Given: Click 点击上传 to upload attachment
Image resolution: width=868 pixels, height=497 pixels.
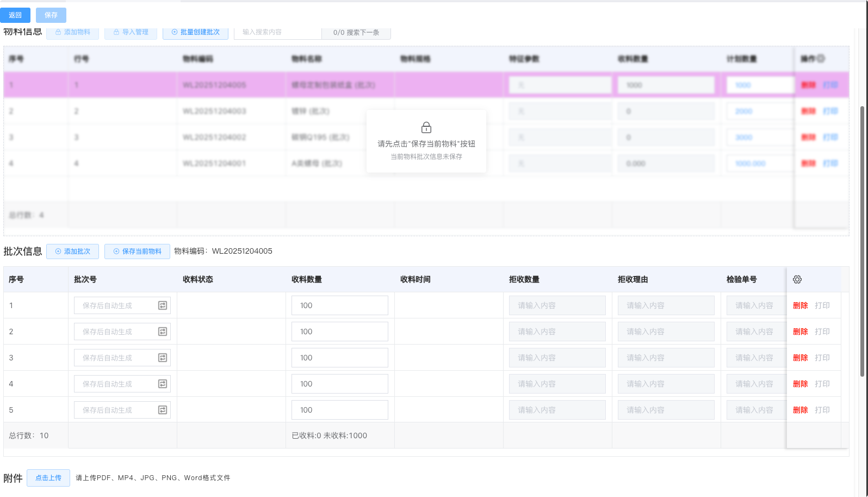Looking at the screenshot, I should pos(48,478).
